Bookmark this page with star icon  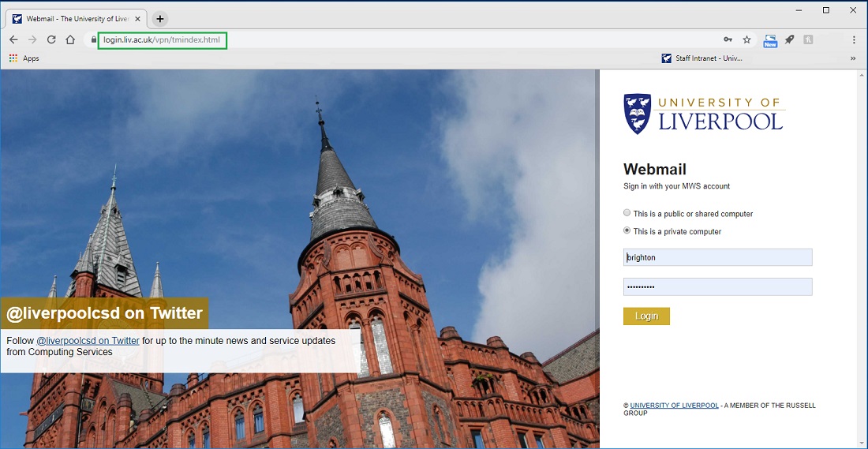click(746, 40)
